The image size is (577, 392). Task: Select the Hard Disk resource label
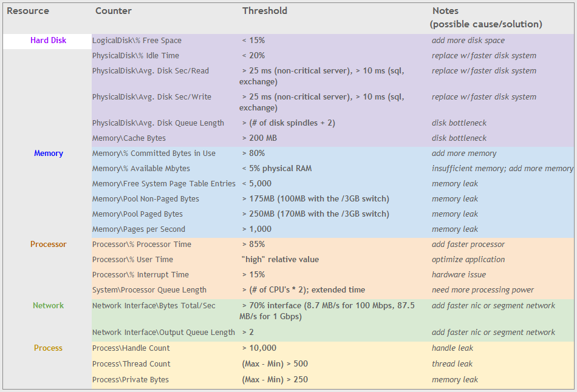[x=48, y=41]
